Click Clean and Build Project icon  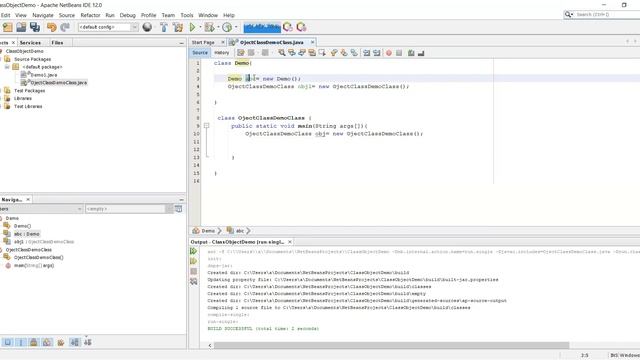pos(178,27)
